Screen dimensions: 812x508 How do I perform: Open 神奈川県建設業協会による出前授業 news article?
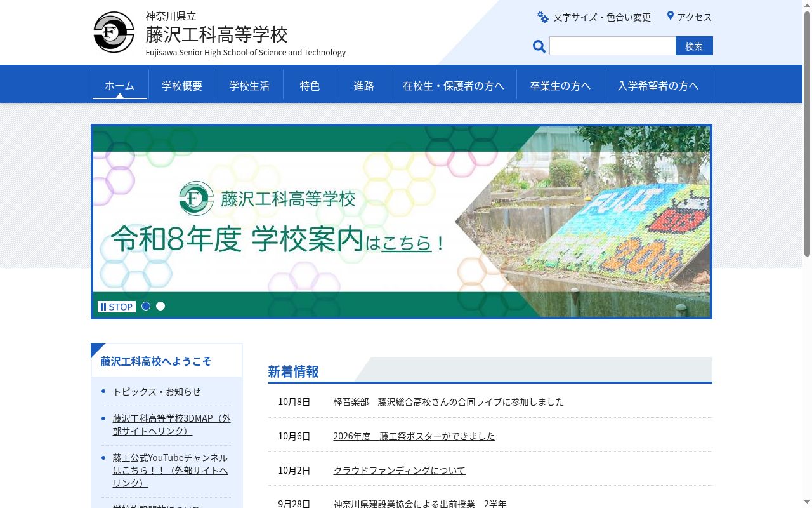420,503
